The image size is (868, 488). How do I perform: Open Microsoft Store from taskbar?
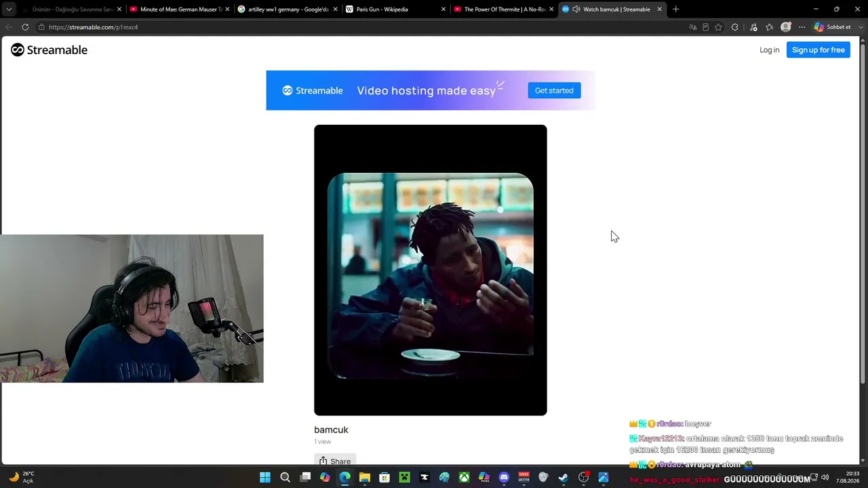point(384,478)
